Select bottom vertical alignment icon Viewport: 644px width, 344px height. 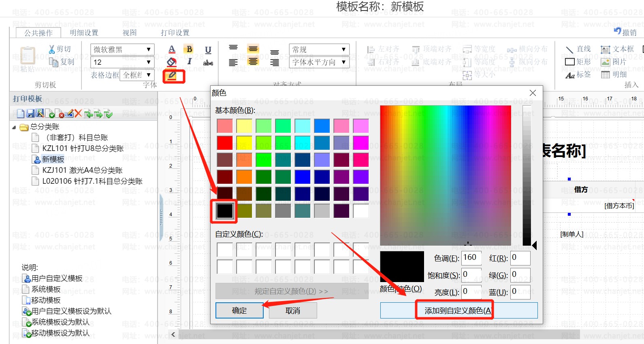275,52
